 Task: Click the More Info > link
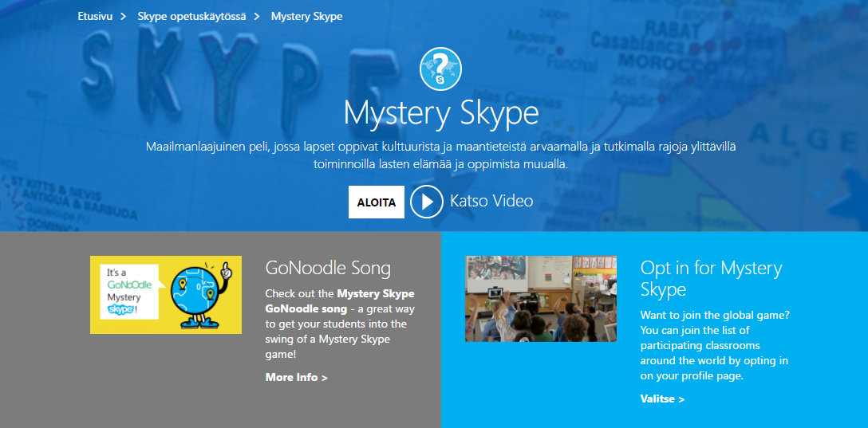(297, 378)
